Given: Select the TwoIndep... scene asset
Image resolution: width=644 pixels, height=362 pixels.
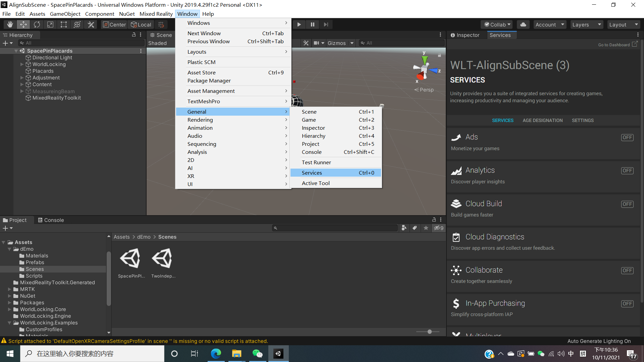Looking at the screenshot, I should point(163,263).
